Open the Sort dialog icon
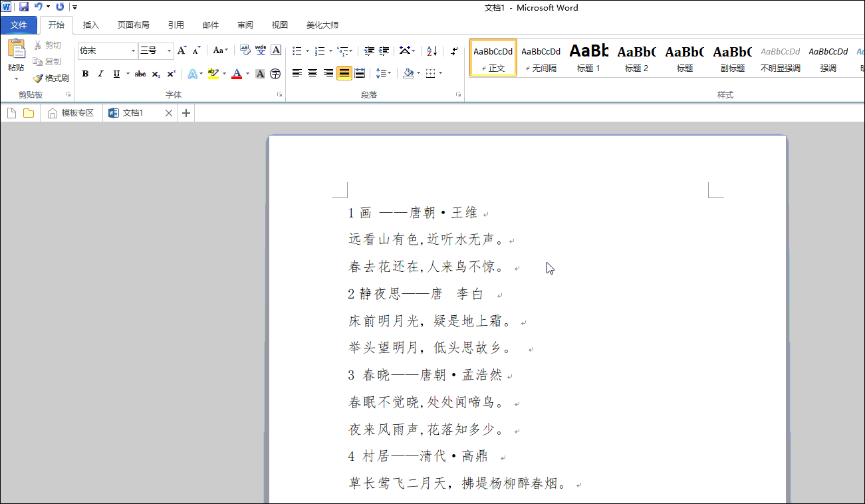865x504 pixels. pyautogui.click(x=431, y=51)
